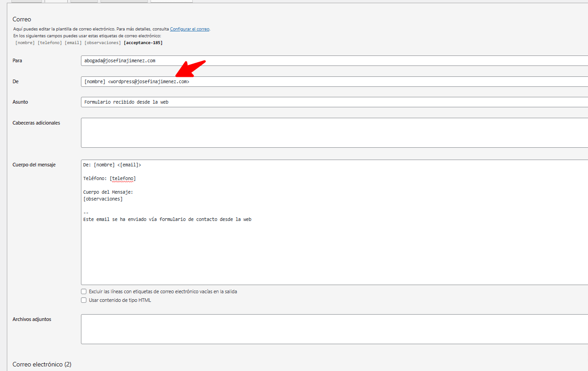Click the De sender input field
The height and width of the screenshot is (371, 588).
pyautogui.click(x=334, y=82)
